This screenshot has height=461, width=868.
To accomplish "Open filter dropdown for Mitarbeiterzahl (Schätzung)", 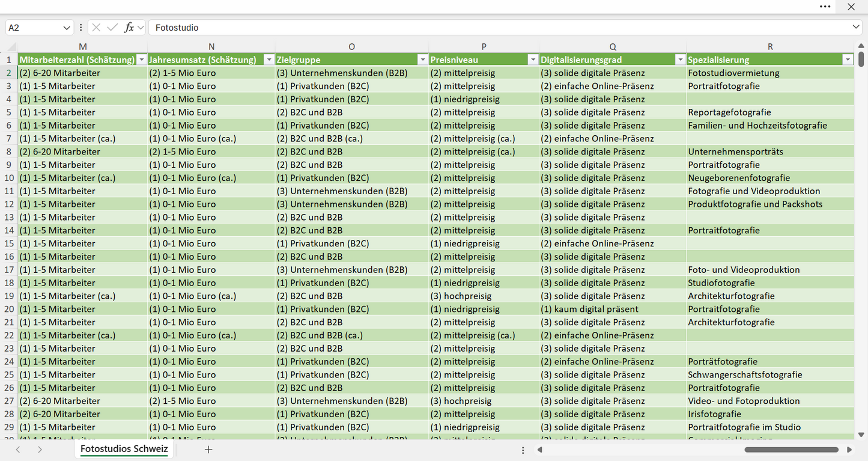I will click(142, 60).
